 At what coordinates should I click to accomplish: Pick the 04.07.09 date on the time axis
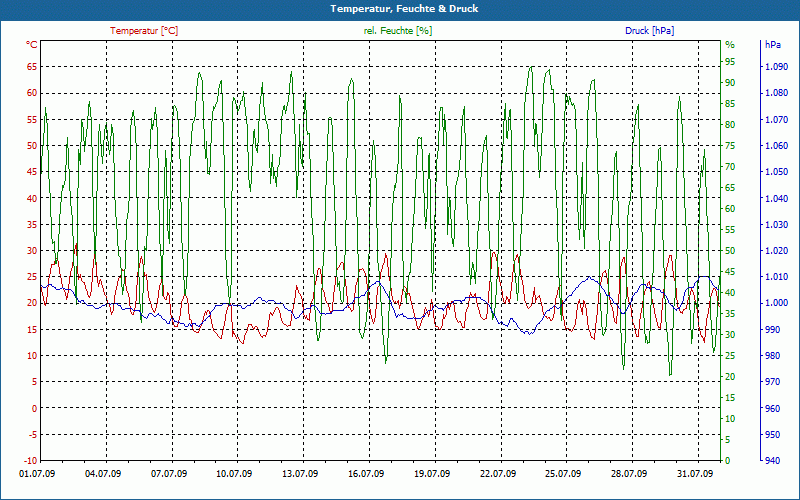pyautogui.click(x=104, y=474)
